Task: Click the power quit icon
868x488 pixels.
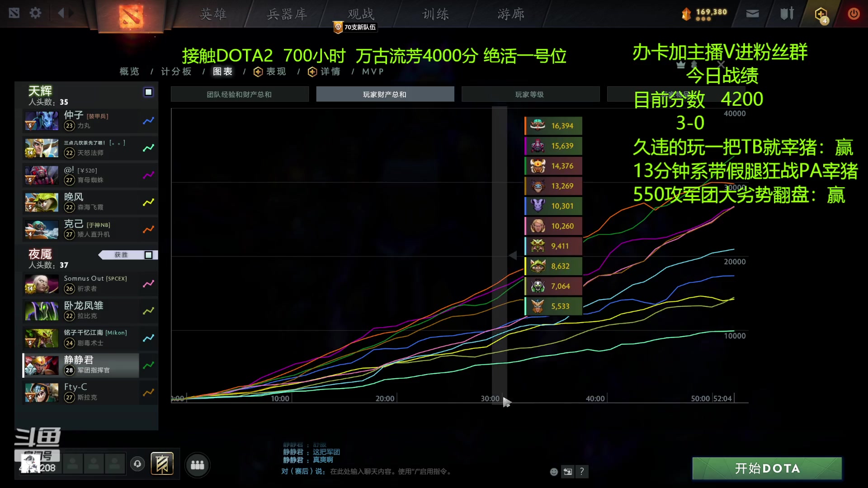Action: pyautogui.click(x=854, y=14)
